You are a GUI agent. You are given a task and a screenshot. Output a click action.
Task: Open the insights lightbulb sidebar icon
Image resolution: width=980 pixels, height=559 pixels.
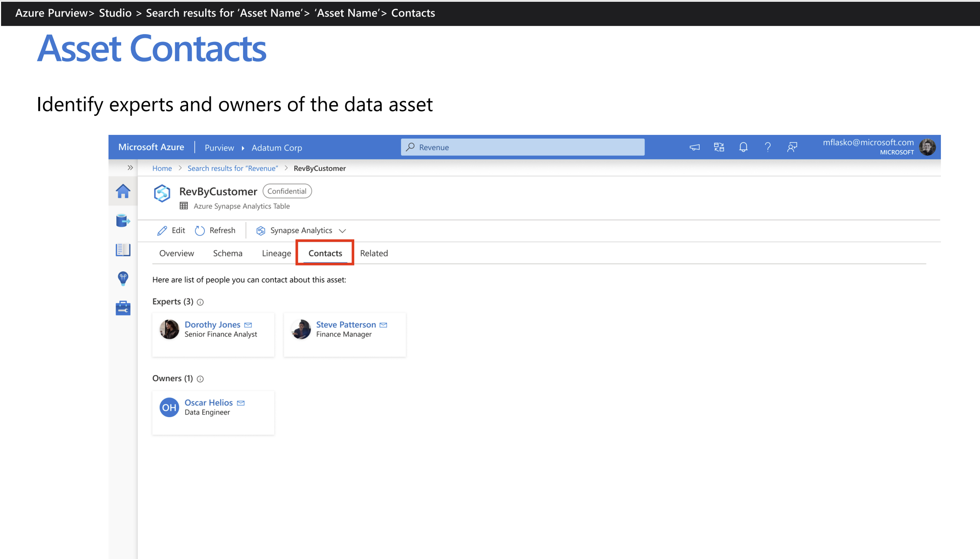pyautogui.click(x=123, y=279)
